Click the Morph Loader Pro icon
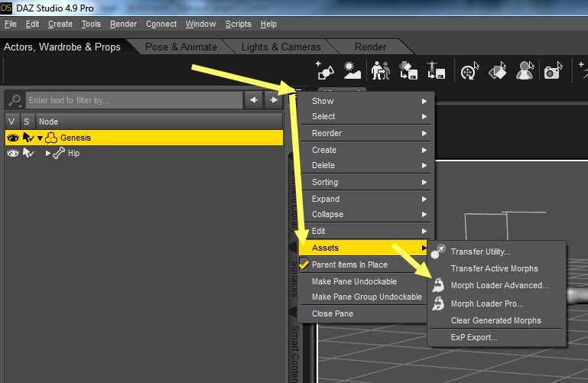 coord(438,303)
